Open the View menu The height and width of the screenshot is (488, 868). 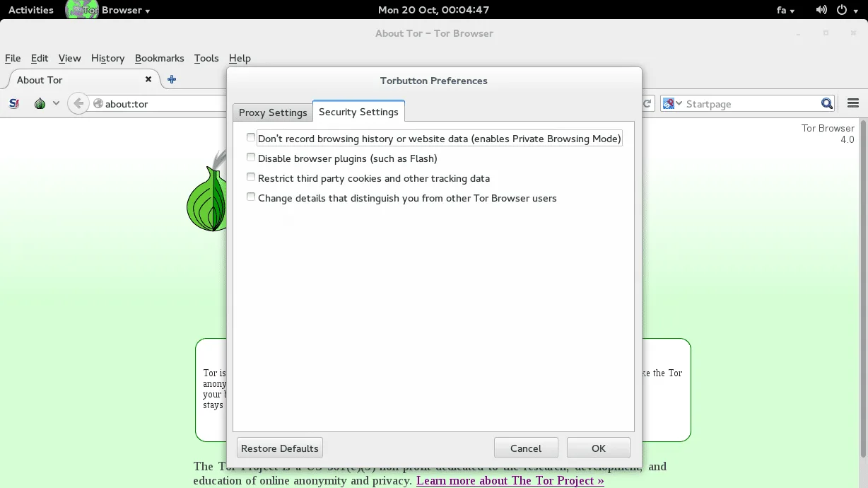(69, 58)
